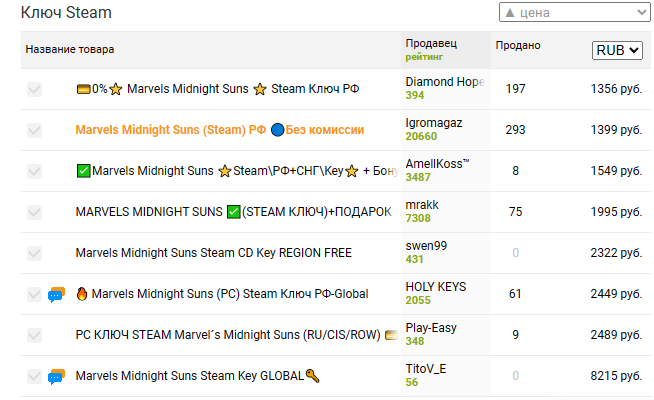
Task: Tick the checkbox for swen99 REGION FREE listing
Action: 35,253
